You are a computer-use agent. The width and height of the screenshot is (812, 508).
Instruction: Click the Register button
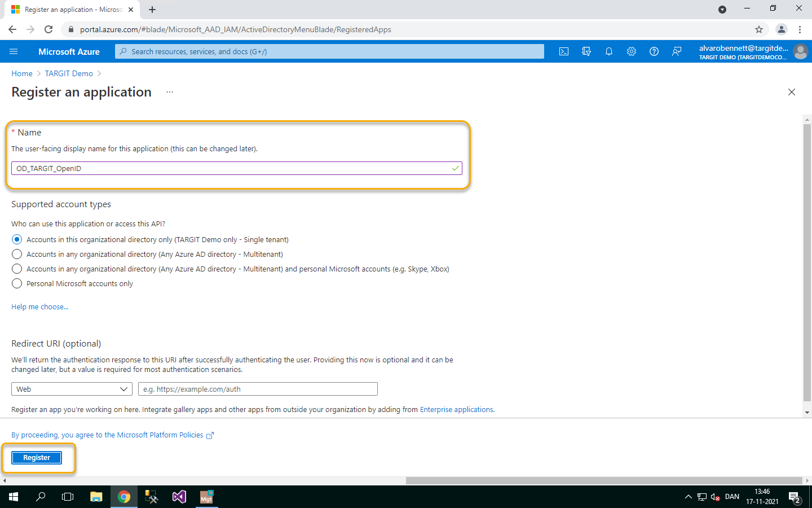[x=37, y=458]
